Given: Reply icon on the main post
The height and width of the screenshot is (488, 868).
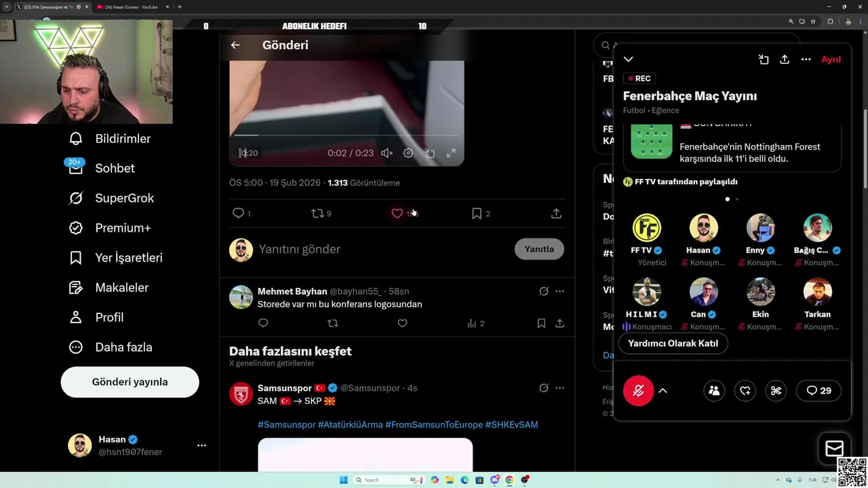Looking at the screenshot, I should point(238,213).
